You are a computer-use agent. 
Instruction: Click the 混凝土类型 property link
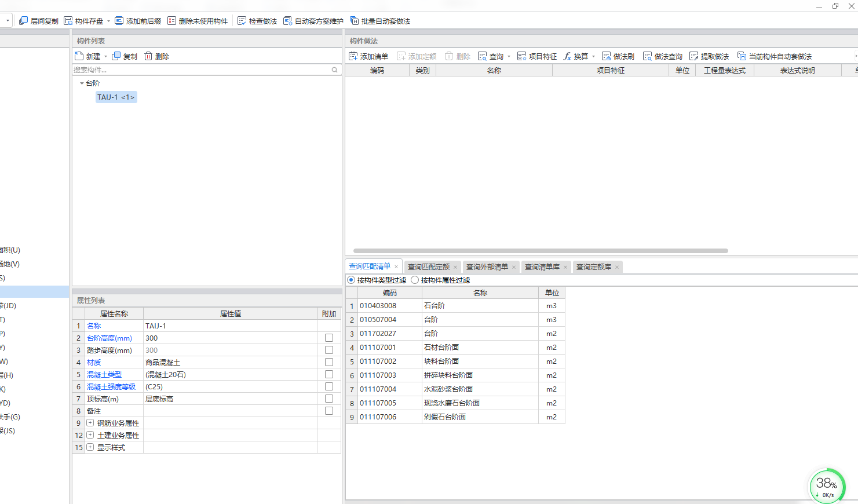104,375
